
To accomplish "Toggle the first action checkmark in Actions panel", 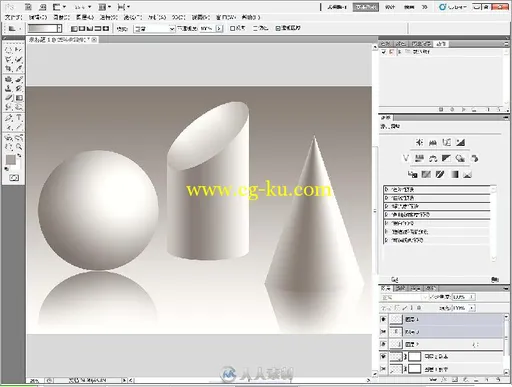I will pos(384,52).
